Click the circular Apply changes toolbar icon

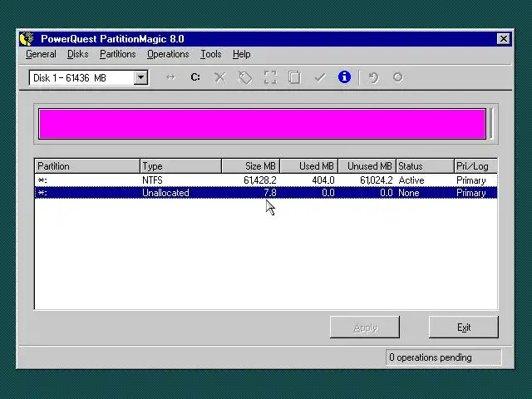point(397,77)
